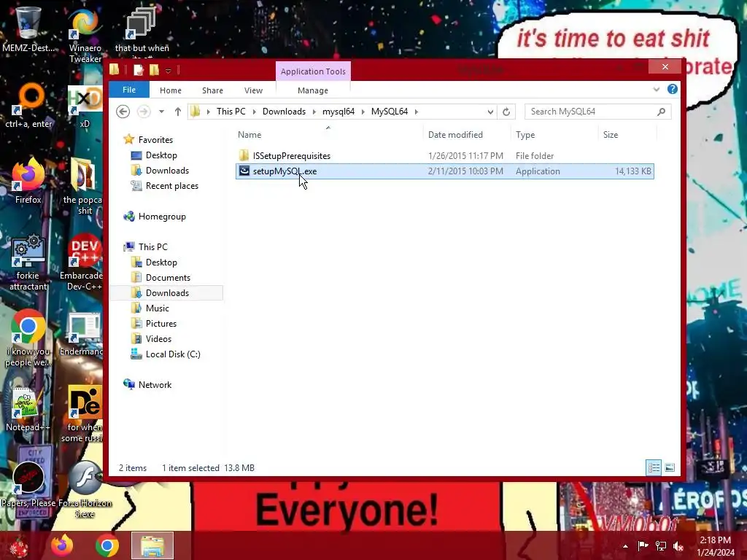Image resolution: width=747 pixels, height=560 pixels.
Task: Open Chrome from the taskbar
Action: [107, 545]
